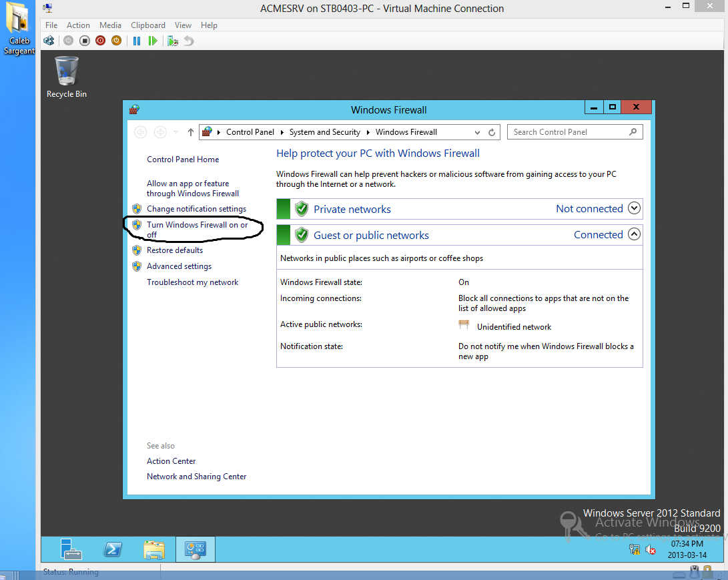
Task: Click the public networks green shield icon
Action: (x=302, y=235)
